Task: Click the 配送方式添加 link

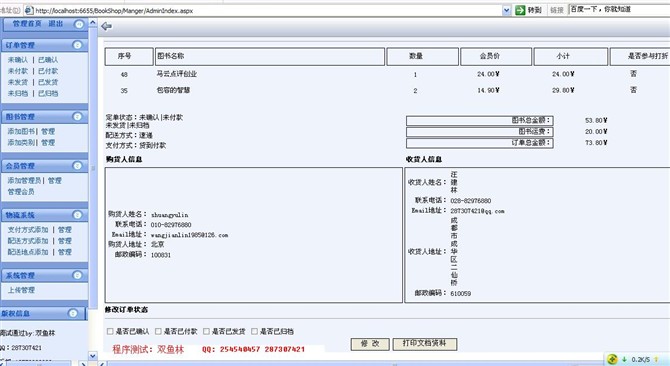Action: pos(28,241)
